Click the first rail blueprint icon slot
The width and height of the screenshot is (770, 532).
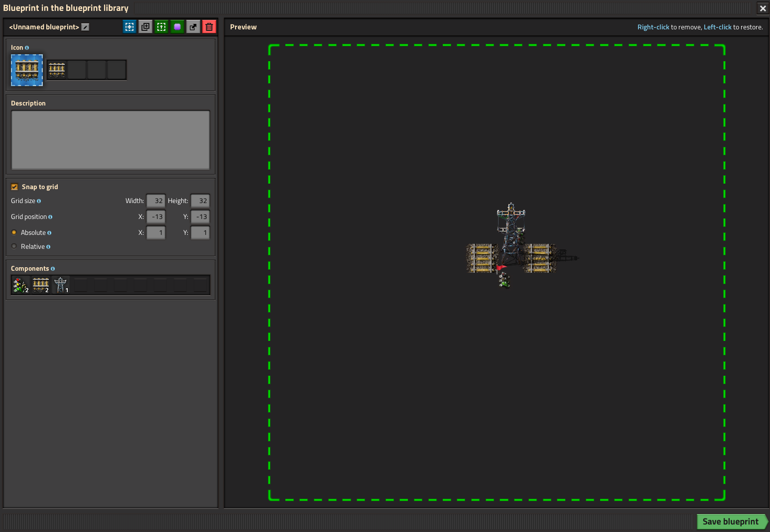[x=27, y=70]
